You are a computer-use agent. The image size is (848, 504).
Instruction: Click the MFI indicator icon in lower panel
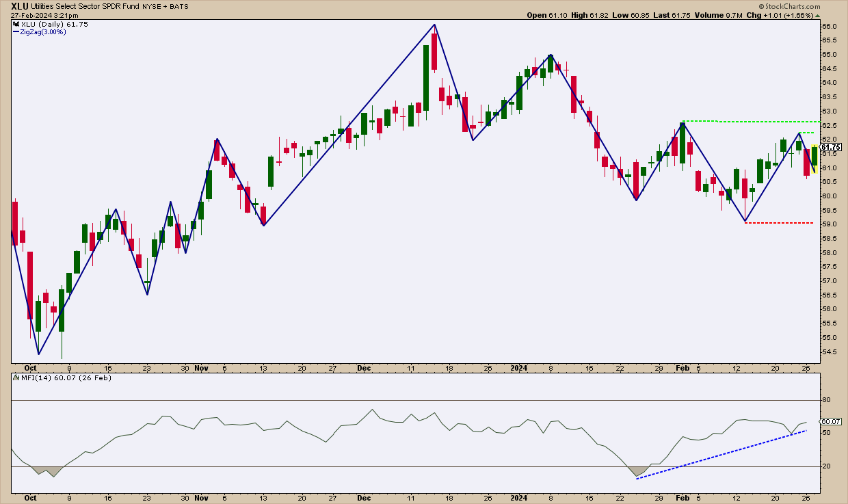(x=16, y=377)
